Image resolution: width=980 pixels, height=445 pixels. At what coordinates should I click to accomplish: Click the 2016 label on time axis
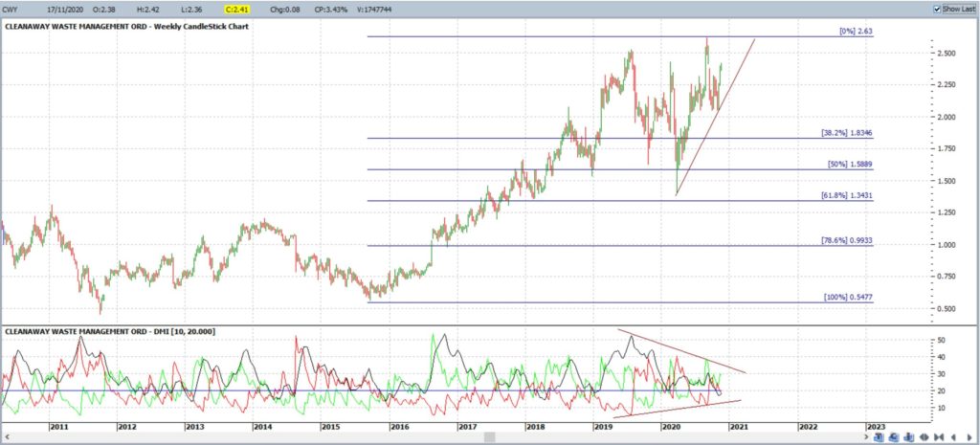pyautogui.click(x=399, y=426)
